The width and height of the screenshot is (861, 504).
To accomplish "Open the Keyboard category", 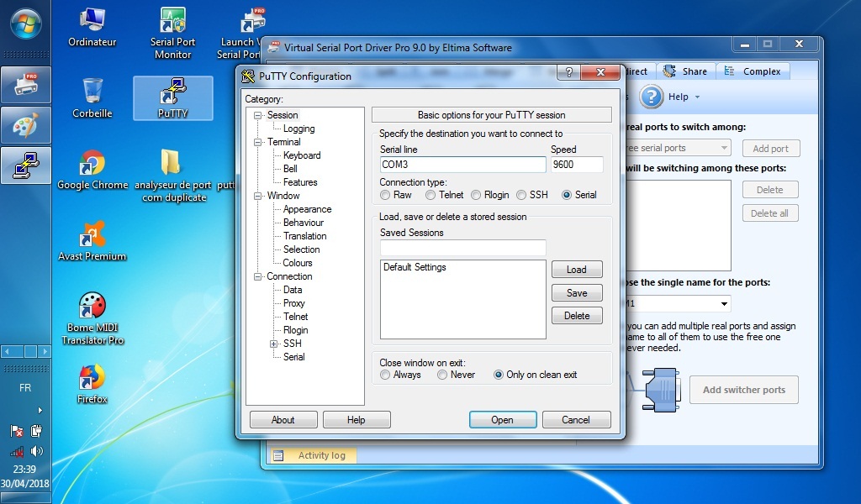I will [302, 155].
